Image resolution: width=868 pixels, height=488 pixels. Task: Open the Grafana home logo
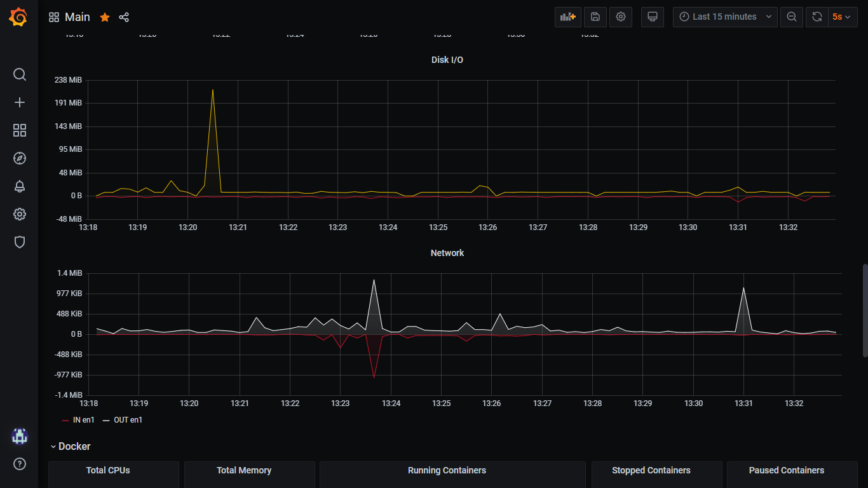coord(18,17)
